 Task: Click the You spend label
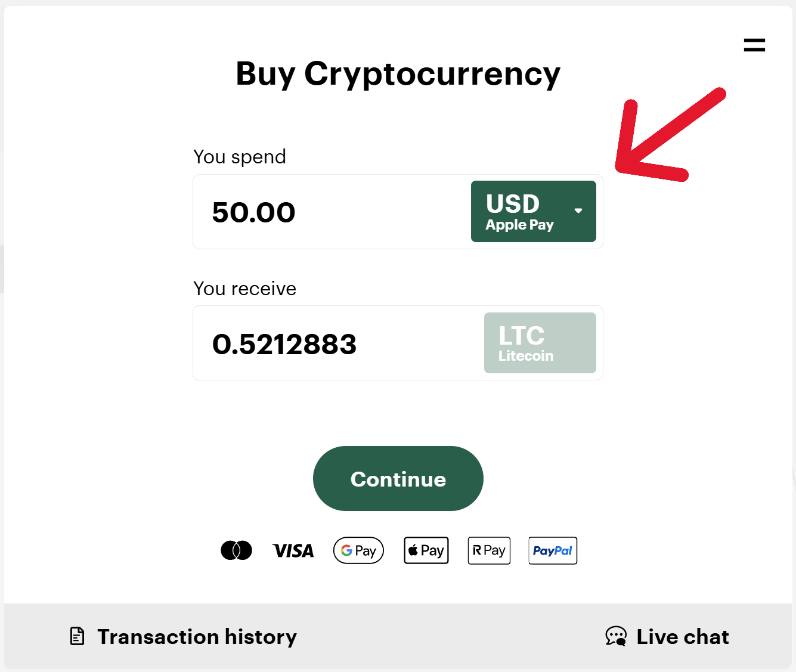(240, 157)
